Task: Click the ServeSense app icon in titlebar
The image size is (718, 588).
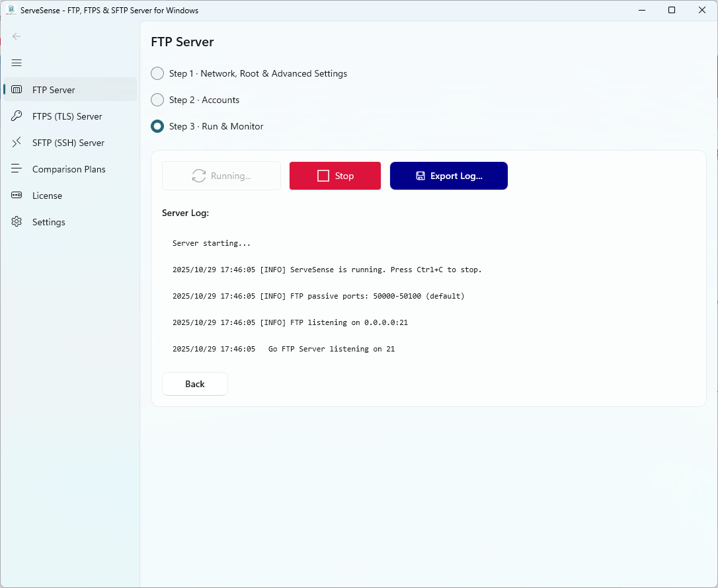Action: (x=10, y=10)
